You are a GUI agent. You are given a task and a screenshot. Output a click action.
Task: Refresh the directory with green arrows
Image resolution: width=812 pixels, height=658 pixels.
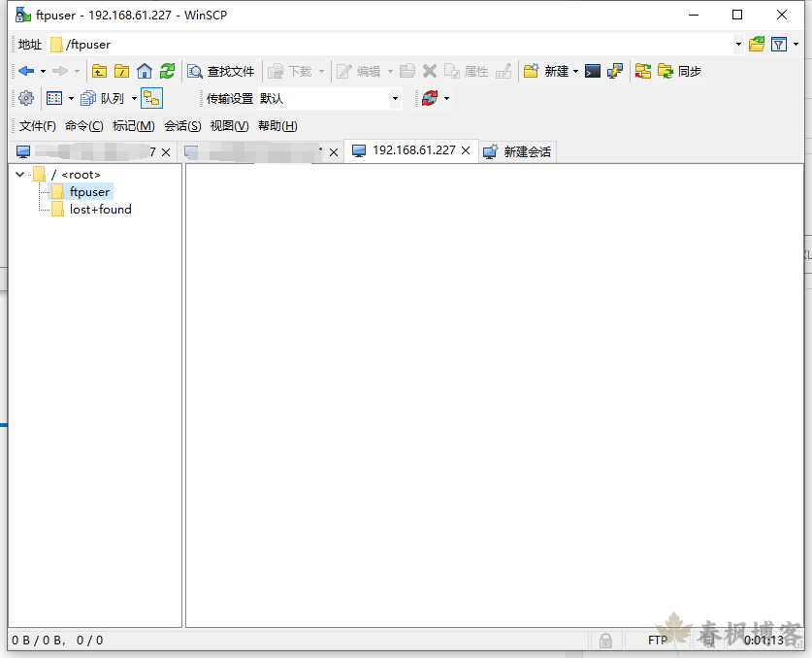pyautogui.click(x=167, y=71)
